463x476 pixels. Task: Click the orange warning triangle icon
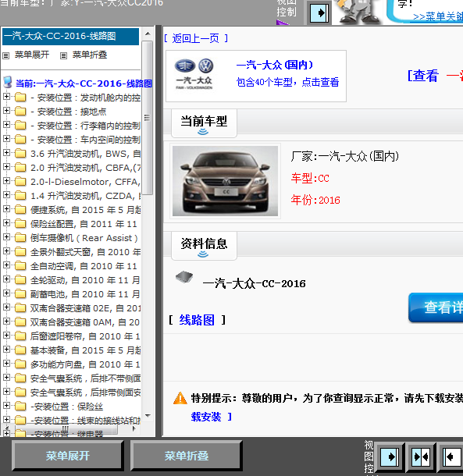pyautogui.click(x=180, y=398)
